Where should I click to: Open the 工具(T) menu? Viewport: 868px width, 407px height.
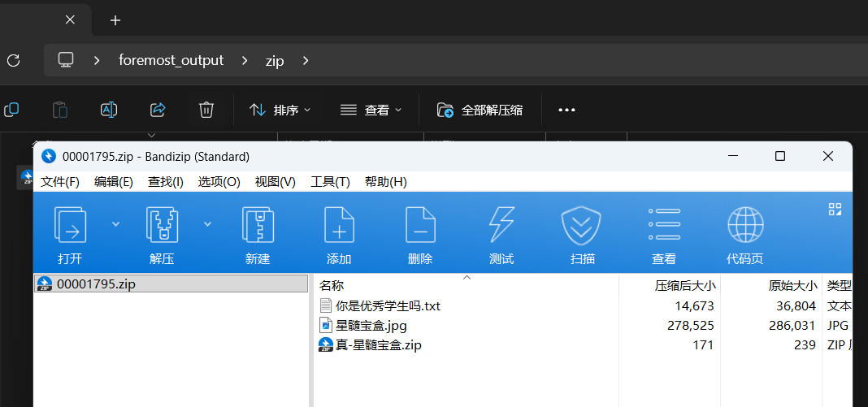tap(331, 182)
